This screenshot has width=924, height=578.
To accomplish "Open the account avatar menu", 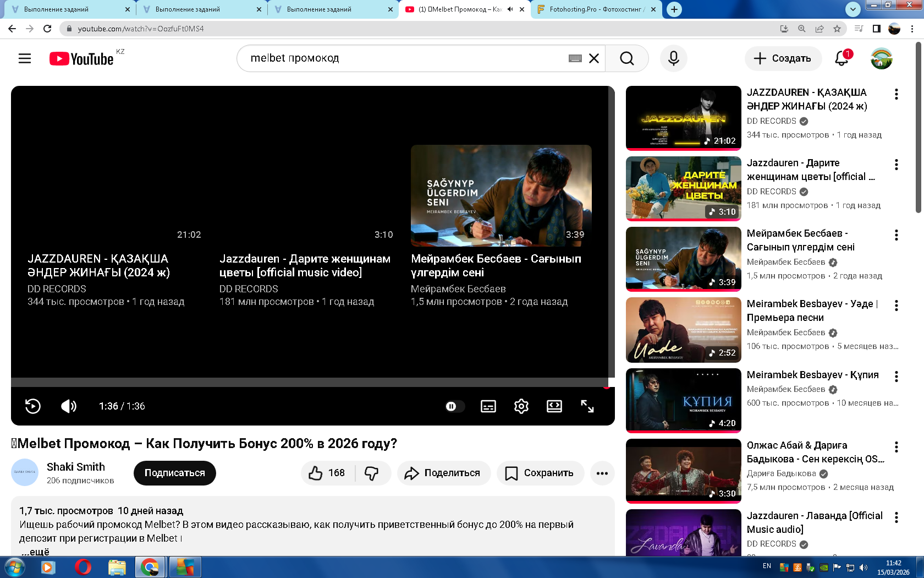I will (x=882, y=58).
